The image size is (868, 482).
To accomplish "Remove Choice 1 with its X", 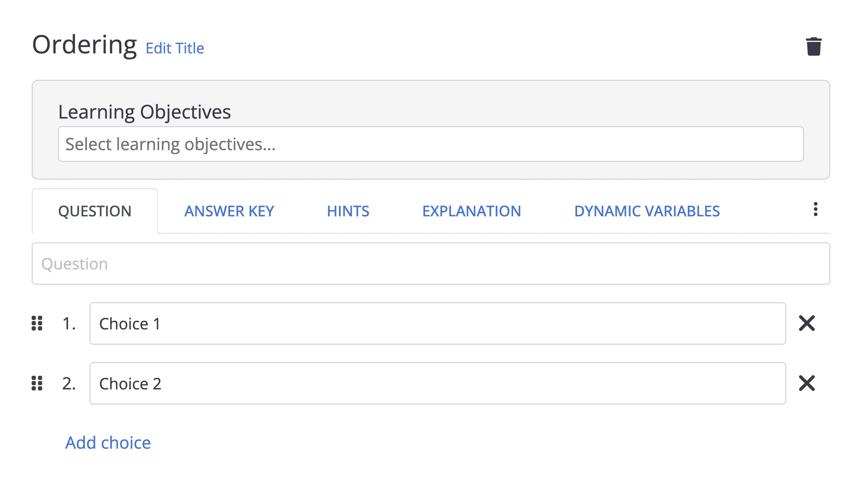I will [x=807, y=323].
